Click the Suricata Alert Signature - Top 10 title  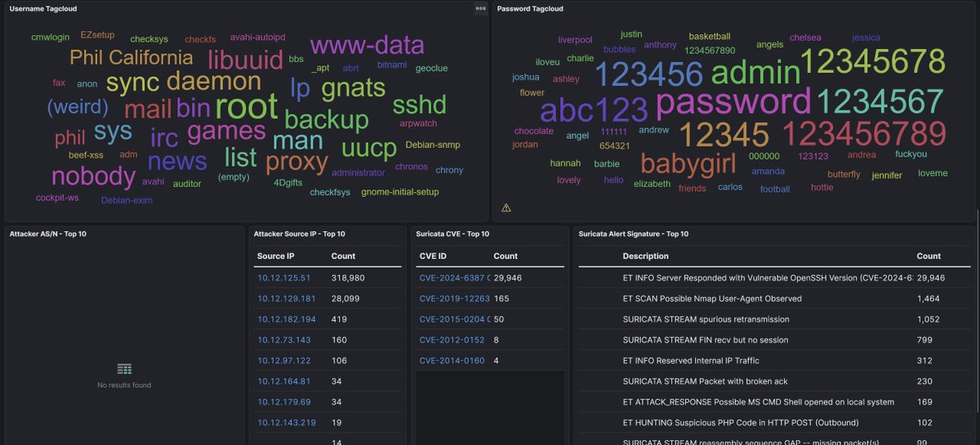click(634, 234)
